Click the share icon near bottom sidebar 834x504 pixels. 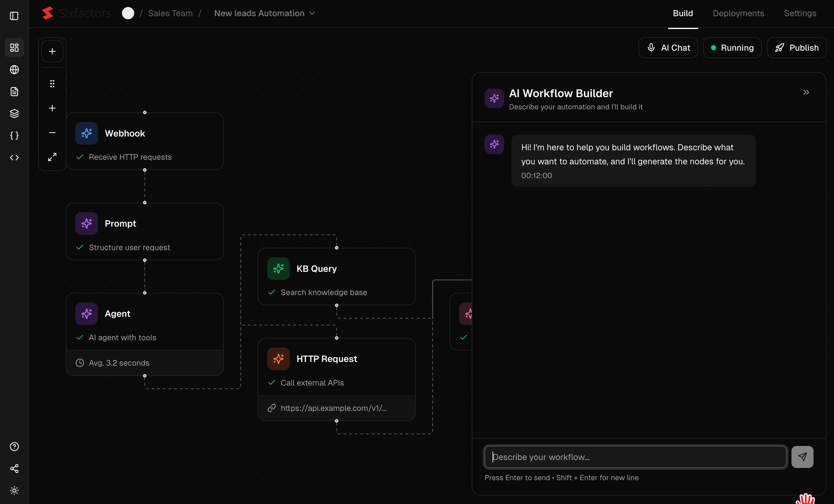tap(14, 469)
